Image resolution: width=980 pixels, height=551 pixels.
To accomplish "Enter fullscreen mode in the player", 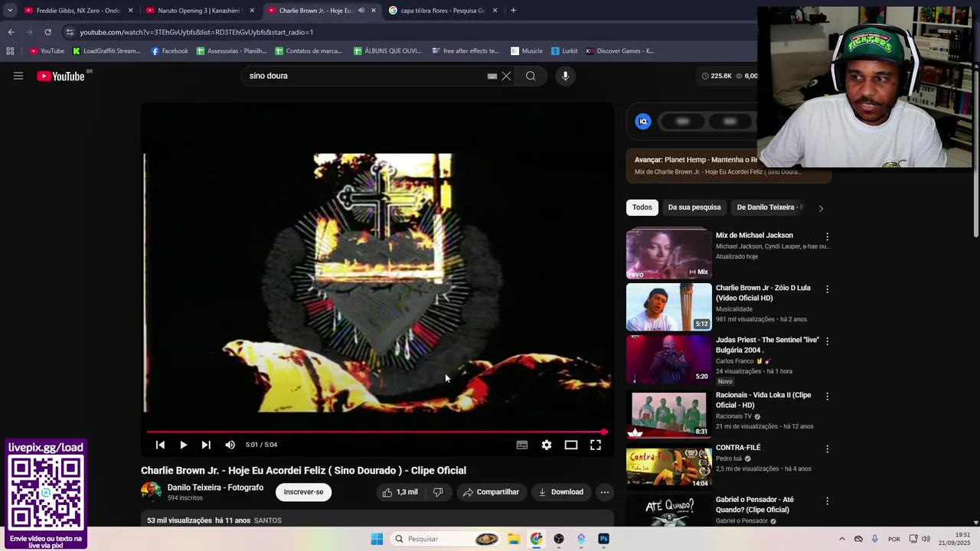I will [596, 445].
